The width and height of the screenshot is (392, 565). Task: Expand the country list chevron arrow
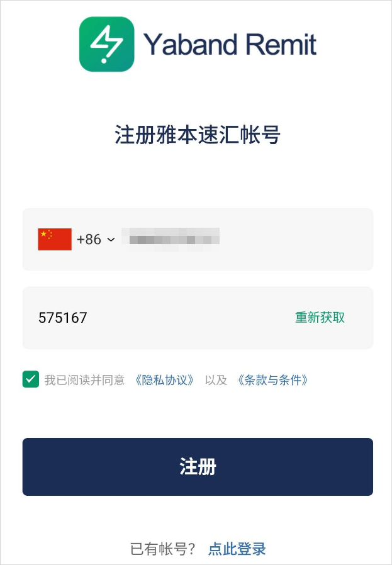[111, 240]
